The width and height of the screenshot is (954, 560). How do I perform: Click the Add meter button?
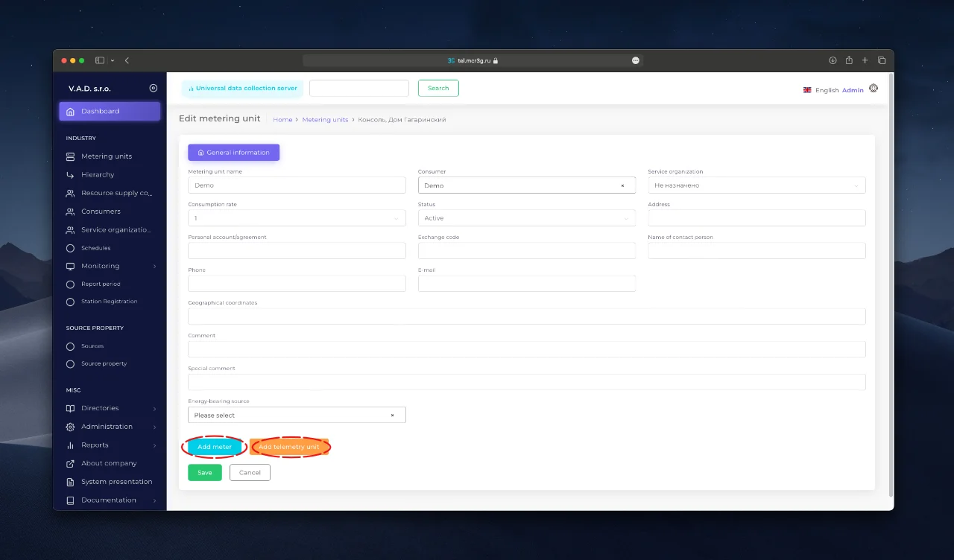tap(215, 447)
